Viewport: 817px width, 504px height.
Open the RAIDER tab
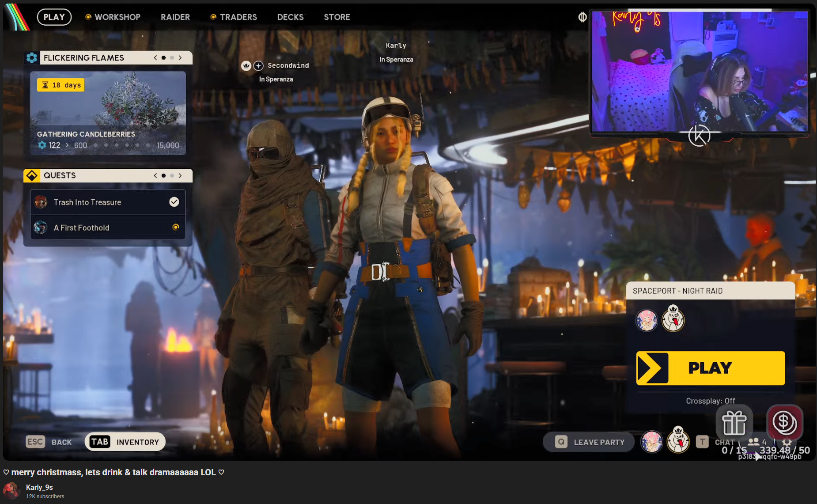click(x=175, y=17)
